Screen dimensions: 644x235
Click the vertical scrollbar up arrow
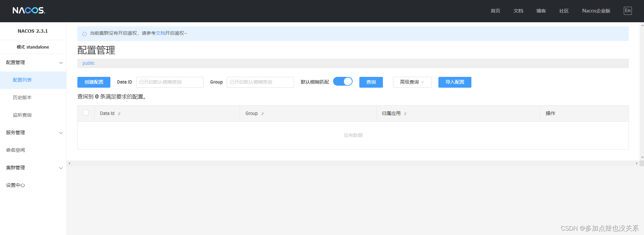click(x=642, y=25)
